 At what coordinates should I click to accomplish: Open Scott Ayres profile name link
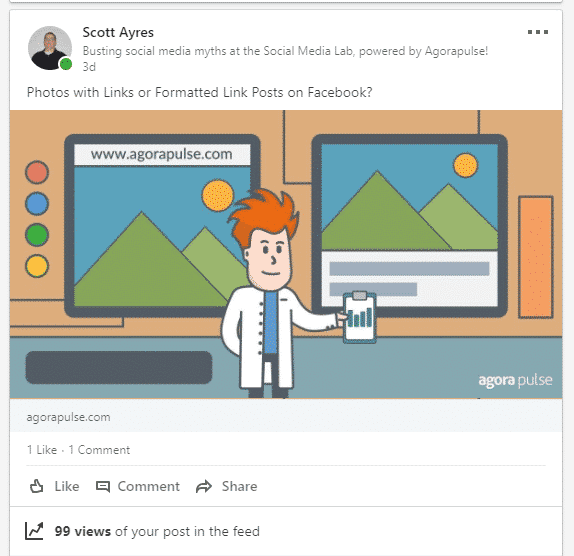[x=118, y=32]
